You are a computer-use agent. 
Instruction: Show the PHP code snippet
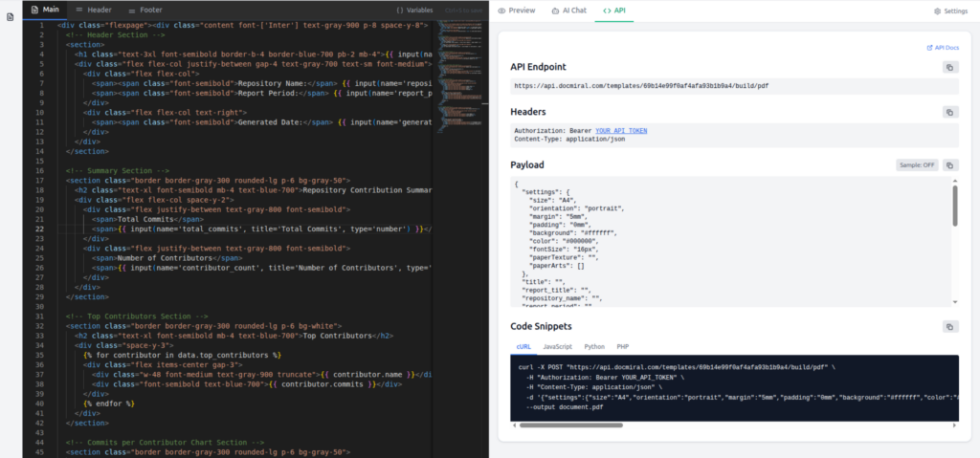(x=622, y=346)
